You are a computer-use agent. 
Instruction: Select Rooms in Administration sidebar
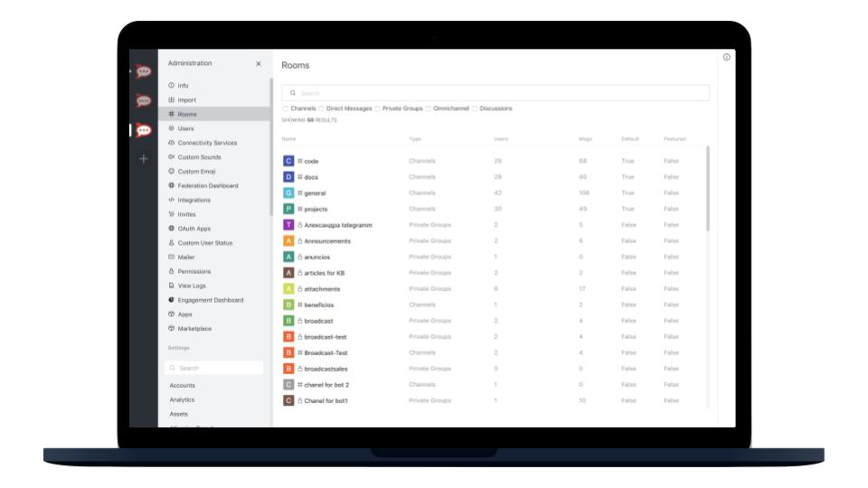tap(214, 114)
